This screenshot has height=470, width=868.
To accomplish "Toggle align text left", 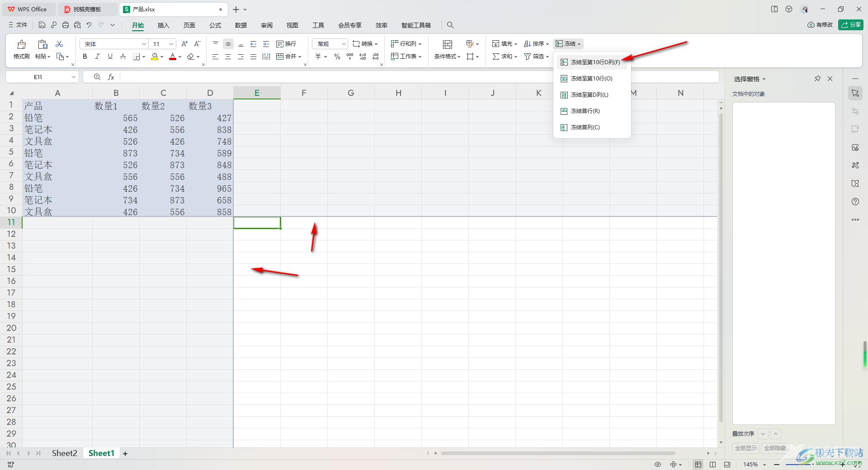I will coord(216,56).
